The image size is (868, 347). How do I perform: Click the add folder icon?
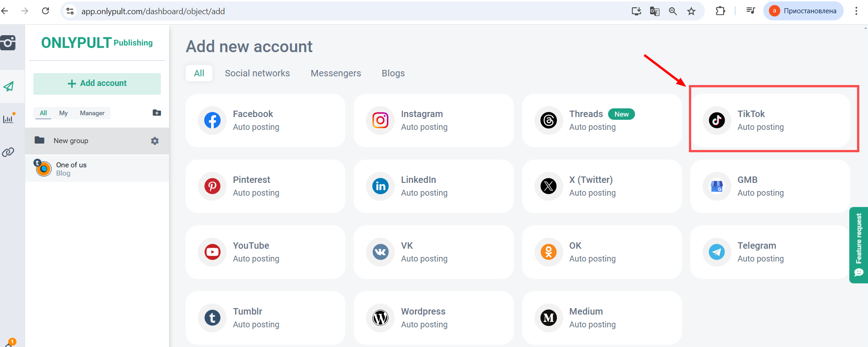pyautogui.click(x=157, y=113)
